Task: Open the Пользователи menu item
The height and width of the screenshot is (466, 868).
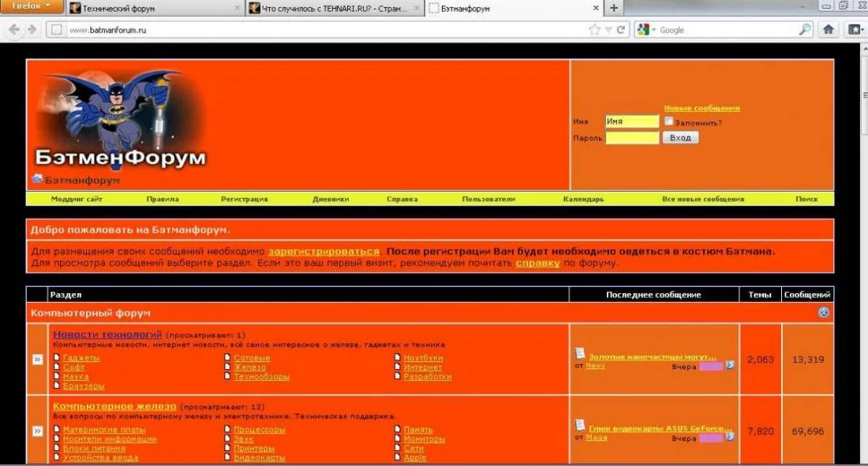Action: 488,199
